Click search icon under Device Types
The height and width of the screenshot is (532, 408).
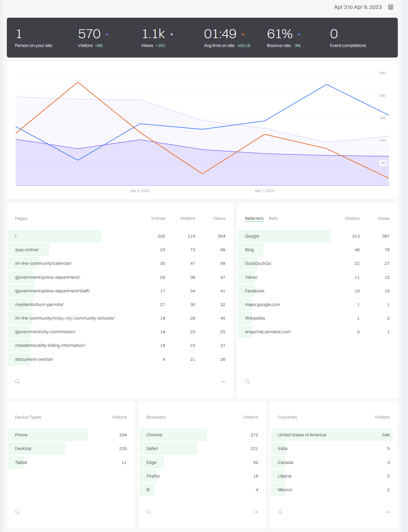tap(18, 512)
